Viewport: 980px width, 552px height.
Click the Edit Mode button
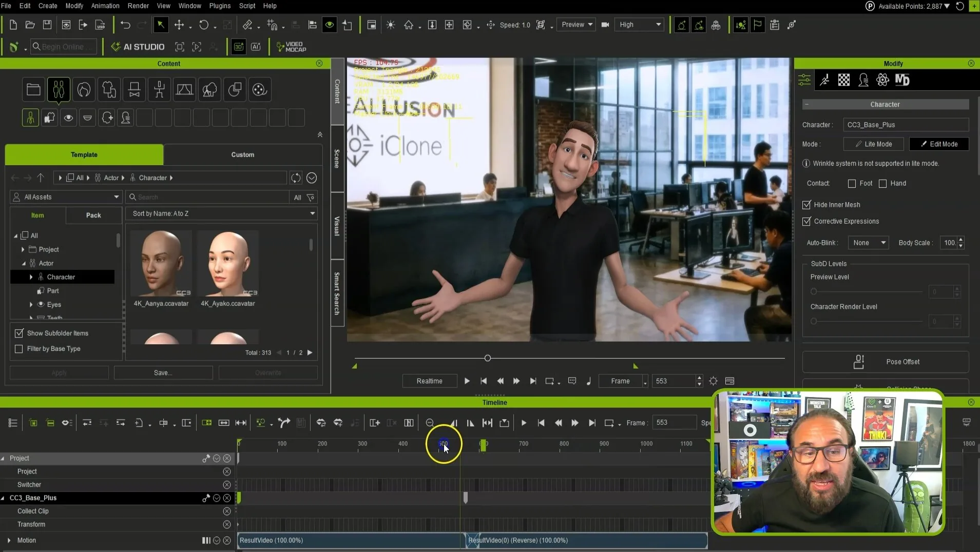(x=939, y=144)
